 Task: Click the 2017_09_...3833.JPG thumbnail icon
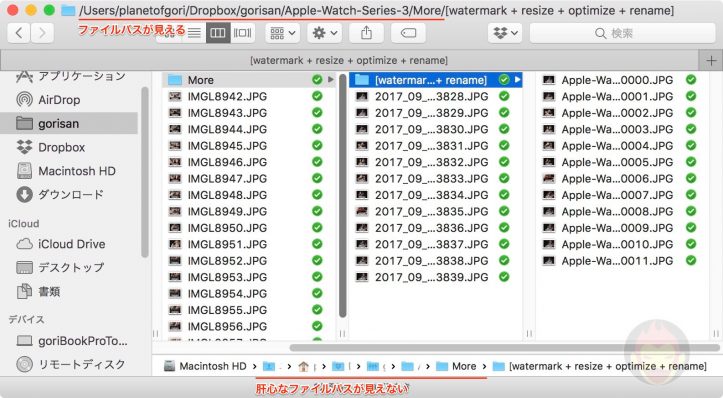click(362, 178)
